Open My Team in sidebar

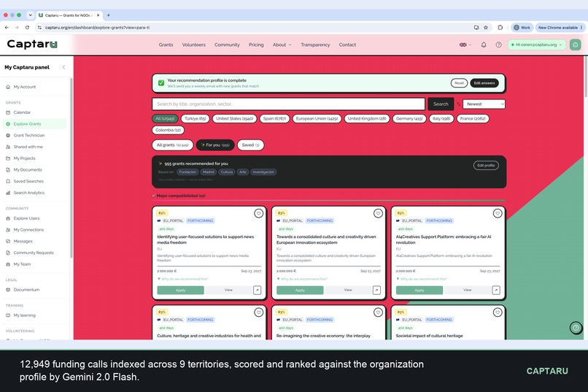[34, 264]
